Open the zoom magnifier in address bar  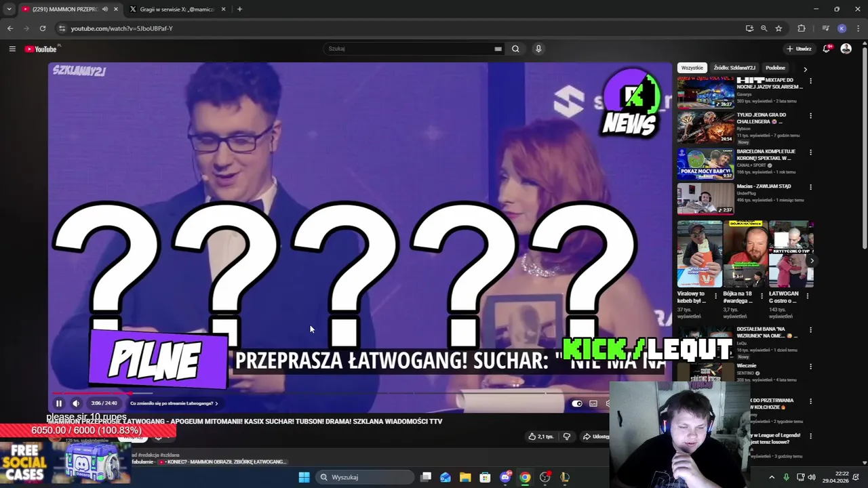pyautogui.click(x=764, y=28)
